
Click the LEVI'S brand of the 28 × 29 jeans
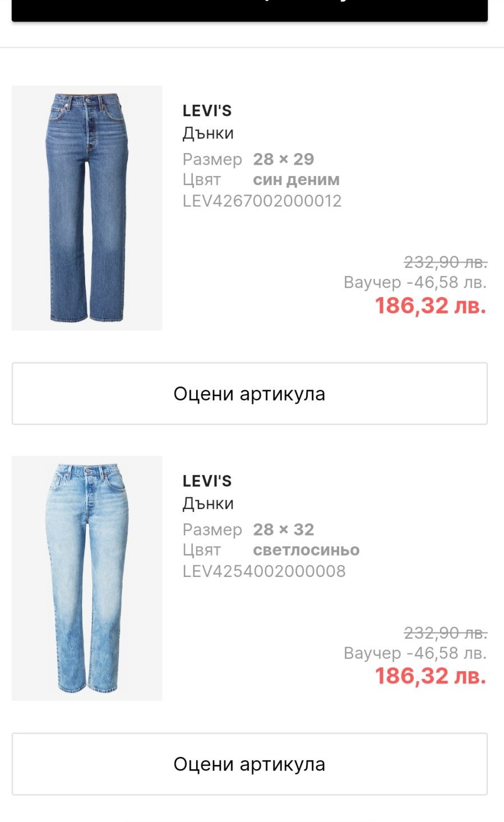tap(207, 111)
